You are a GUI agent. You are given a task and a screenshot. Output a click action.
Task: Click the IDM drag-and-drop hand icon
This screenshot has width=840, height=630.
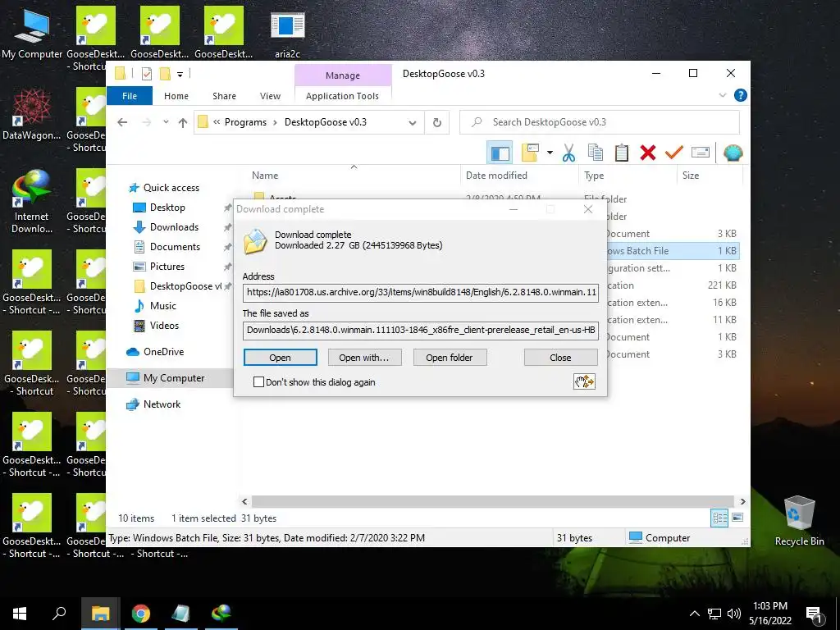584,382
